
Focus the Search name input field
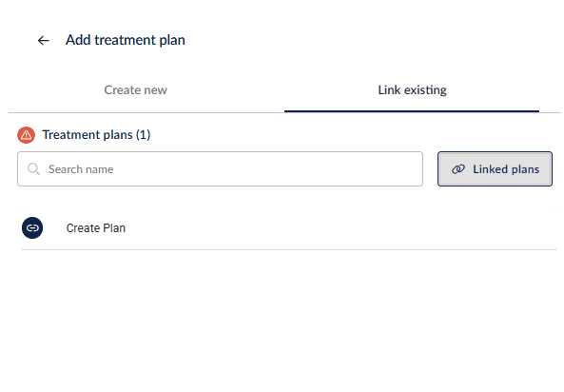(220, 168)
